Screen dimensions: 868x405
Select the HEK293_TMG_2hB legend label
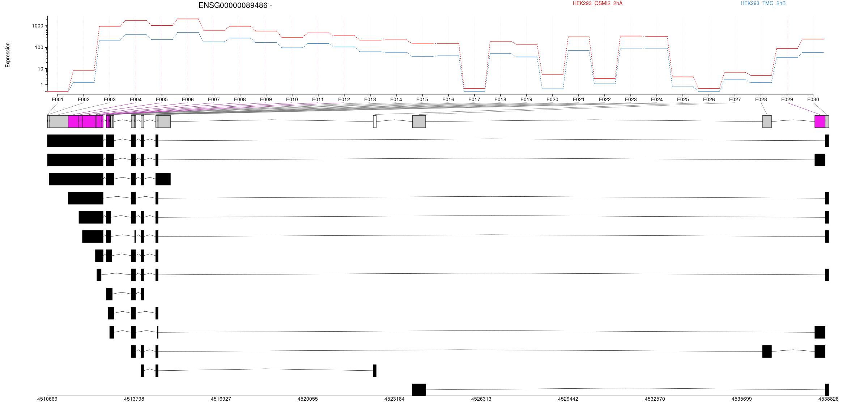pos(763,3)
